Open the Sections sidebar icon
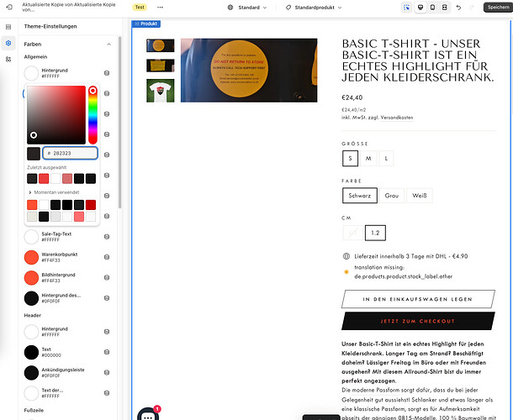The height and width of the screenshot is (420, 513). click(x=8, y=27)
